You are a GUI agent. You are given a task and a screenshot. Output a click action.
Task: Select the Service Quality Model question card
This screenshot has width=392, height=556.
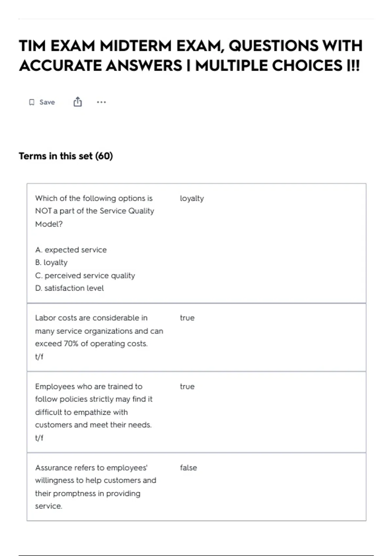196,243
